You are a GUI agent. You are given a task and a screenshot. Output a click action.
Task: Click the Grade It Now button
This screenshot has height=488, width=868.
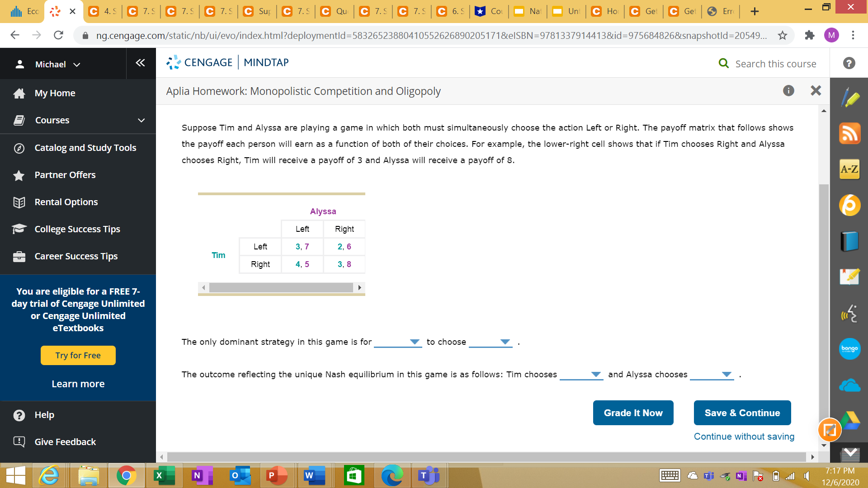click(x=633, y=413)
